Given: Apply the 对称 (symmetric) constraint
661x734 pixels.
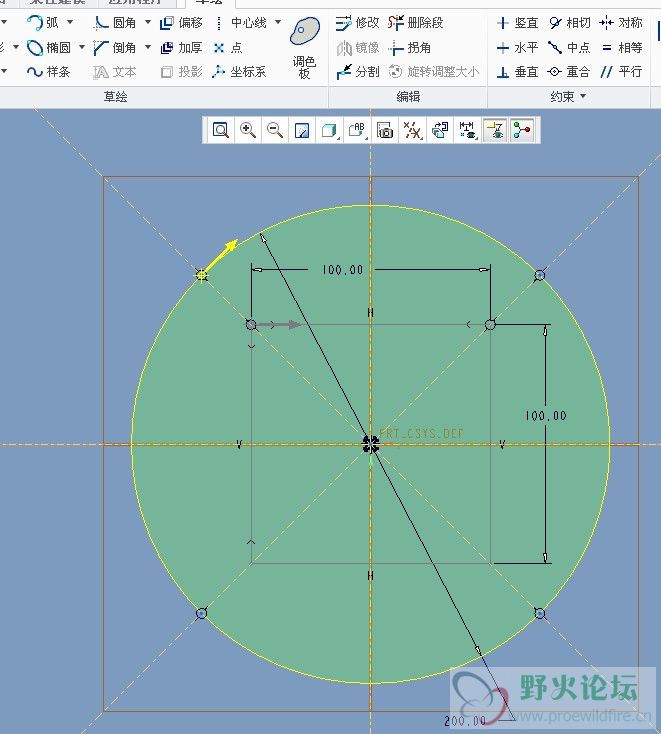Looking at the screenshot, I should pyautogui.click(x=621, y=22).
